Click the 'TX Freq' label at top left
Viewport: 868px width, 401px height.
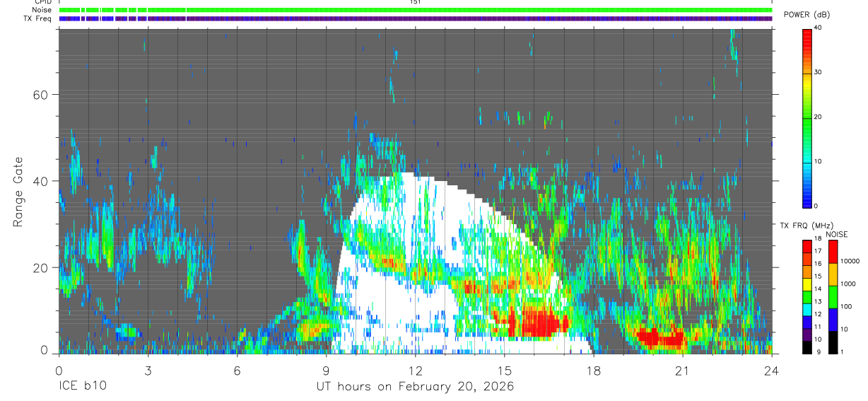[37, 18]
